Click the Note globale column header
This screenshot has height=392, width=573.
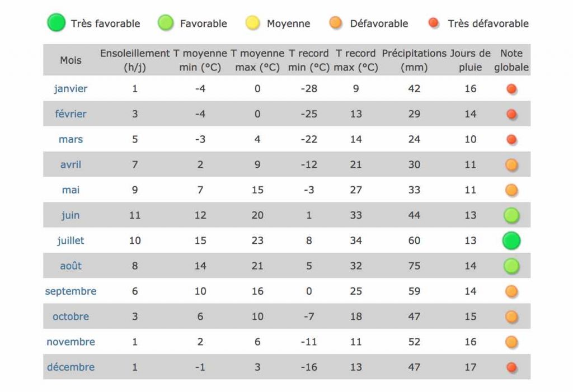coord(511,60)
